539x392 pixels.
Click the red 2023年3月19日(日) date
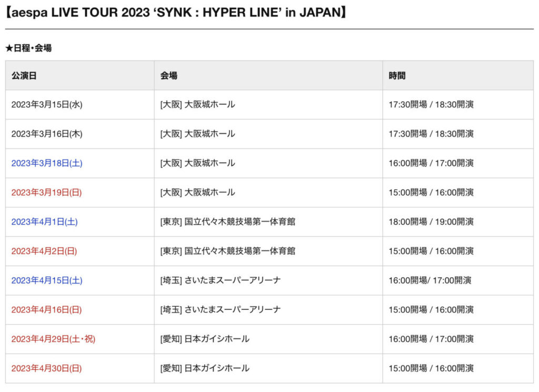click(x=46, y=193)
